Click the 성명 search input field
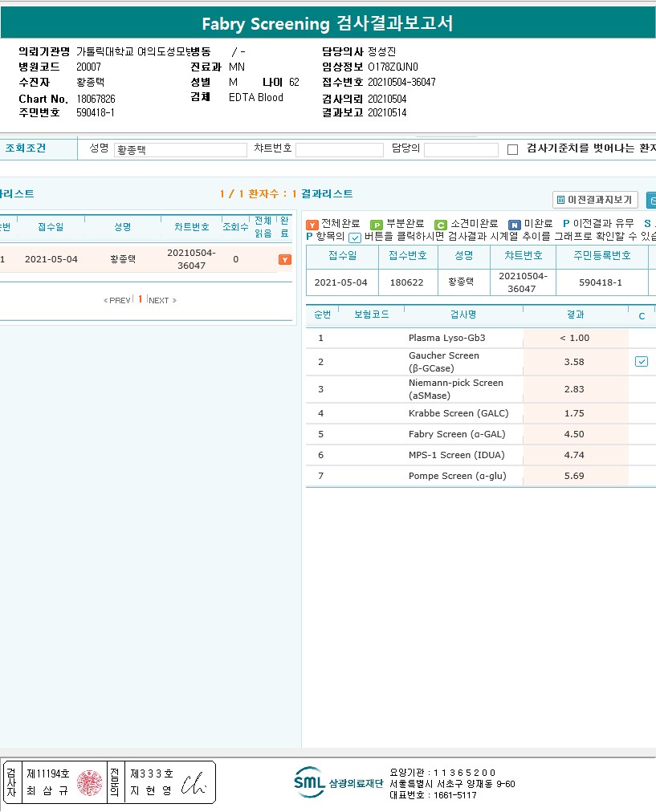Image resolution: width=656 pixels, height=812 pixels. click(180, 150)
